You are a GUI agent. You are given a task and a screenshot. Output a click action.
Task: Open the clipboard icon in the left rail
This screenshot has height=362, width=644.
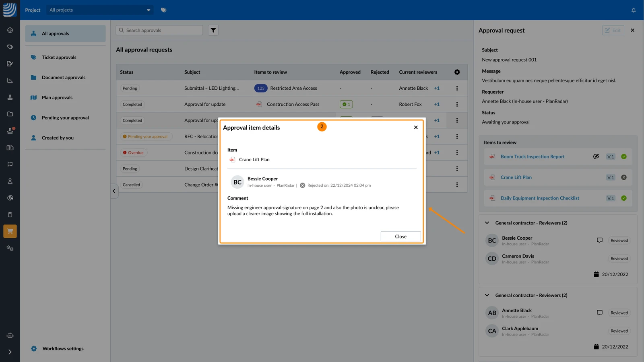pos(10,214)
